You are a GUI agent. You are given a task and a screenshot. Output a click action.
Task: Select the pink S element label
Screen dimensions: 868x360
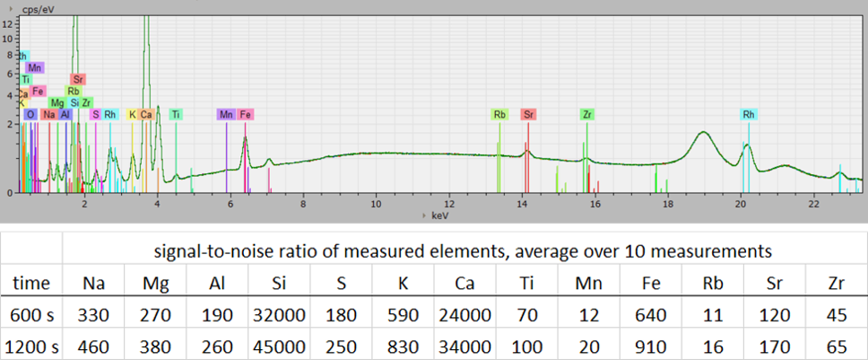point(96,115)
